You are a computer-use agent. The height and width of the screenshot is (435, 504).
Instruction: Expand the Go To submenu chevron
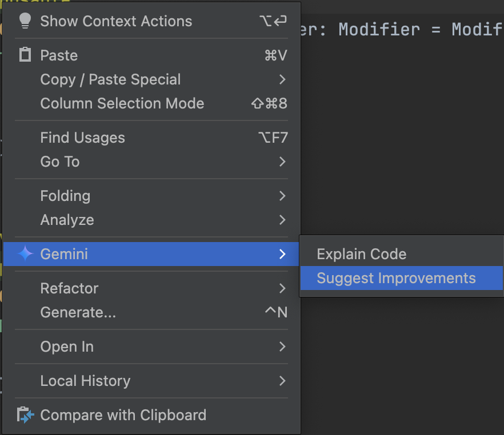coord(282,162)
